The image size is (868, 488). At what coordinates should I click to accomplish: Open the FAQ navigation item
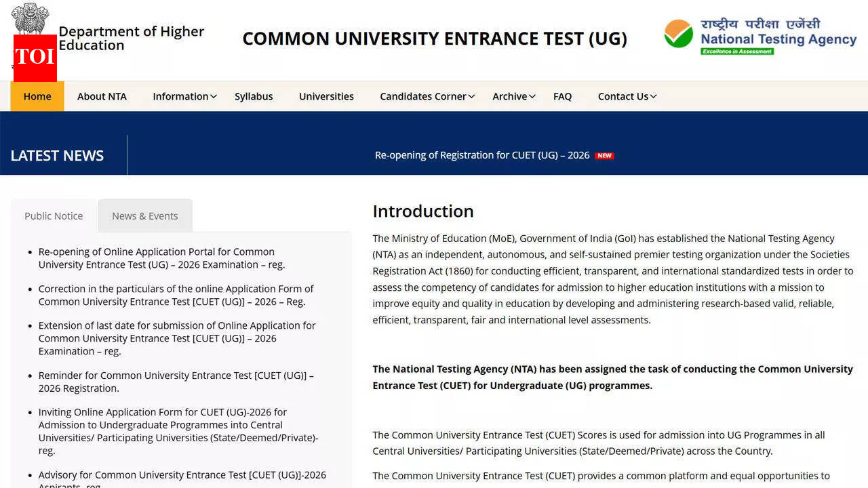562,96
